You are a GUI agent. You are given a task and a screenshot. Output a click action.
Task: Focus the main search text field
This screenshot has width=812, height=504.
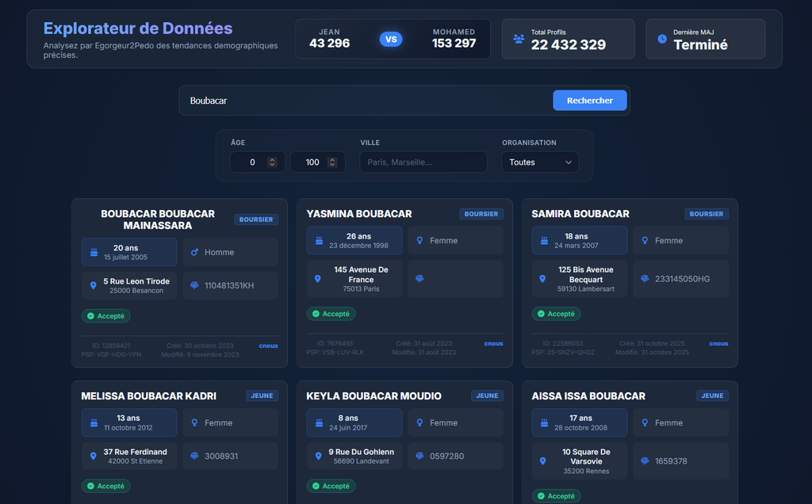[x=365, y=101]
